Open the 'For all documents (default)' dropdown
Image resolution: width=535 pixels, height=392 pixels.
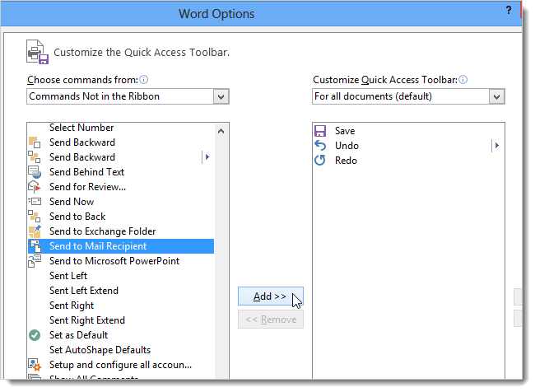[x=496, y=96]
